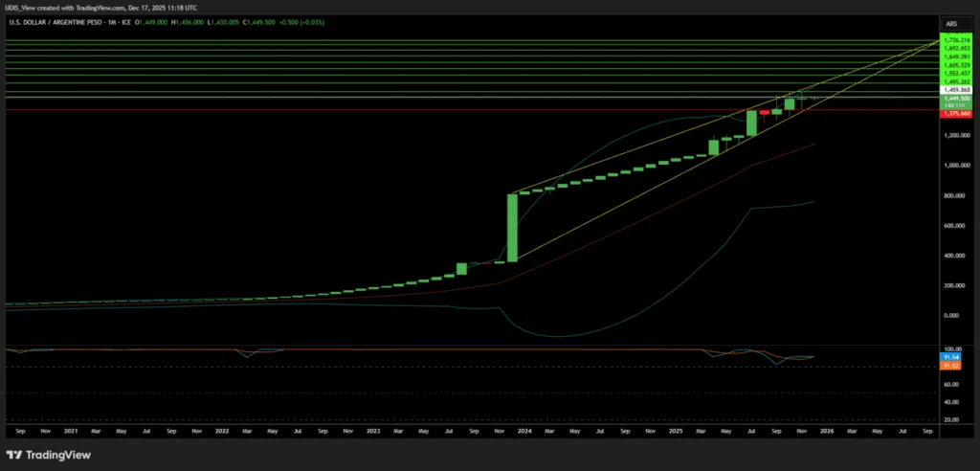Select the 1,495.262 price label
Image resolution: width=980 pixels, height=471 pixels.
click(x=957, y=82)
